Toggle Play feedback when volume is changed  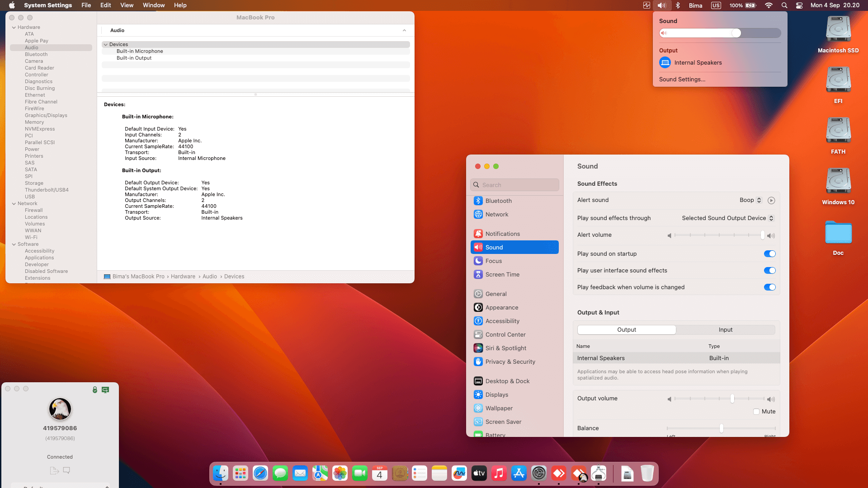[769, 287]
